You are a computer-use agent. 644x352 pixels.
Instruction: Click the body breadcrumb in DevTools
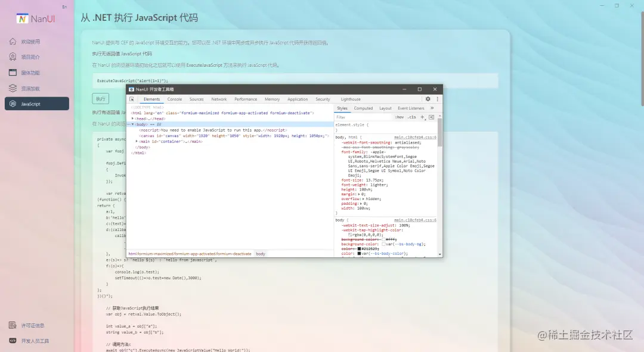pos(261,254)
